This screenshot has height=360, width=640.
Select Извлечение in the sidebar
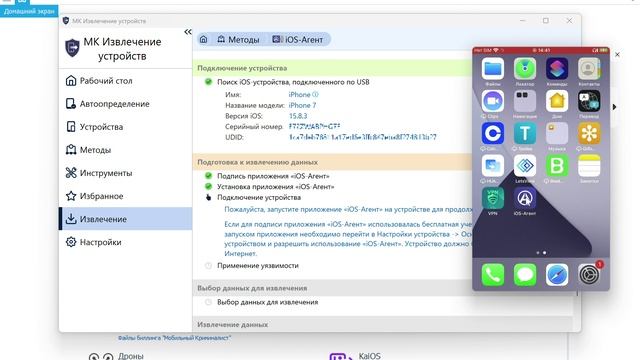[125, 219]
